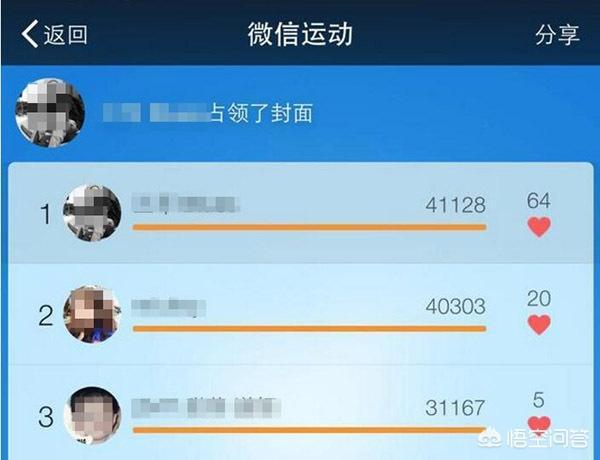
Task: Tap the 41128 step count
Action: point(455,205)
